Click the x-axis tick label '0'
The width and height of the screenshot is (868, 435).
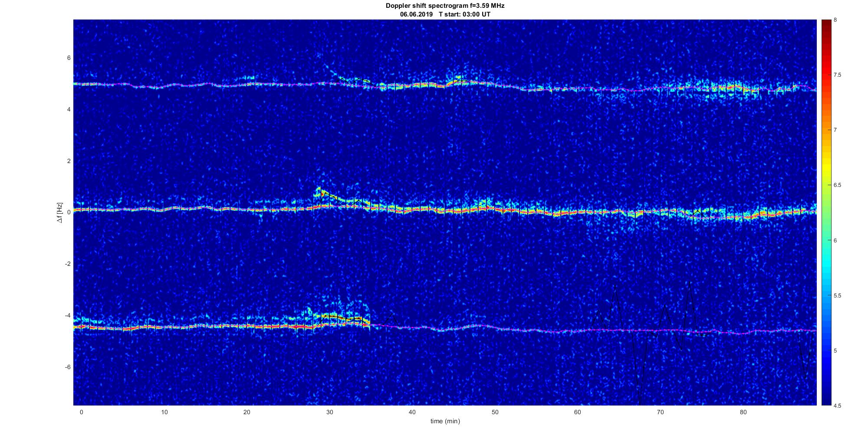pyautogui.click(x=81, y=412)
